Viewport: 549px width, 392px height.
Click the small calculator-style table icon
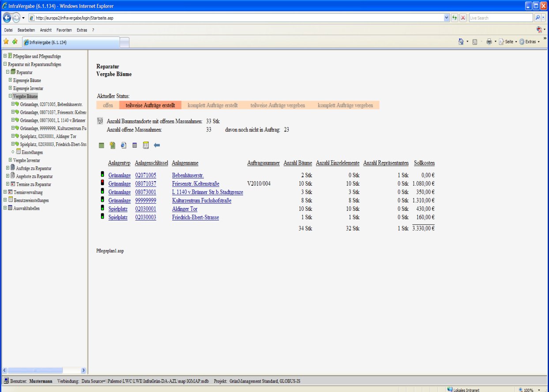(135, 145)
